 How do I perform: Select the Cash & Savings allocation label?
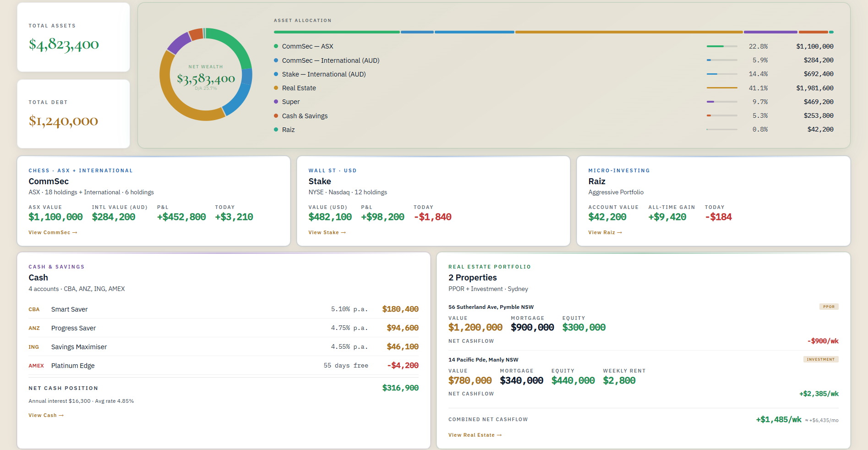pos(305,116)
